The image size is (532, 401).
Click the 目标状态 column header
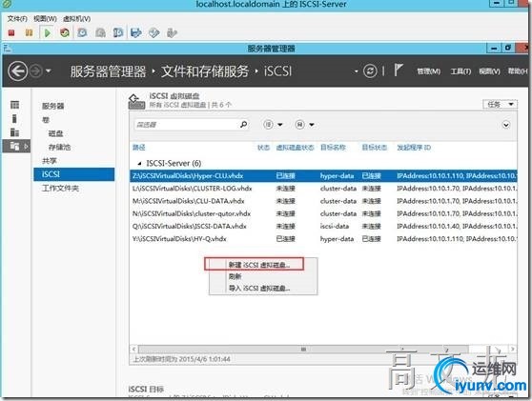(375, 148)
